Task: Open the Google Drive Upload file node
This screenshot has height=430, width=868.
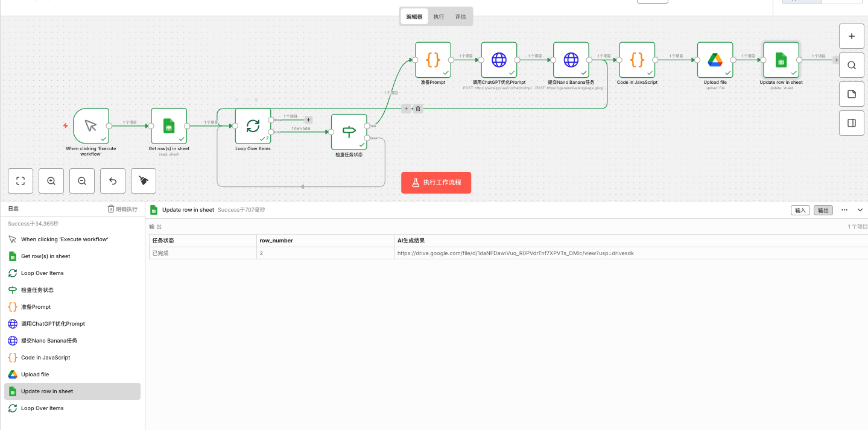Action: (x=715, y=60)
